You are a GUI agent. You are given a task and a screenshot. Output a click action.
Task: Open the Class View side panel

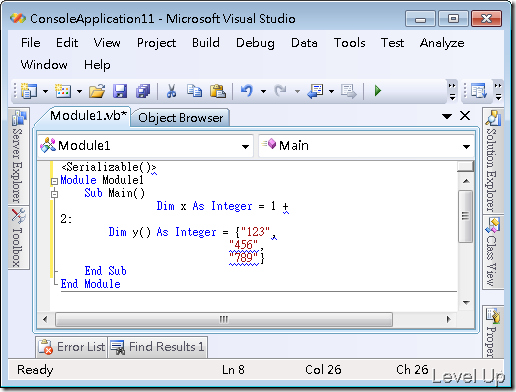point(492,252)
